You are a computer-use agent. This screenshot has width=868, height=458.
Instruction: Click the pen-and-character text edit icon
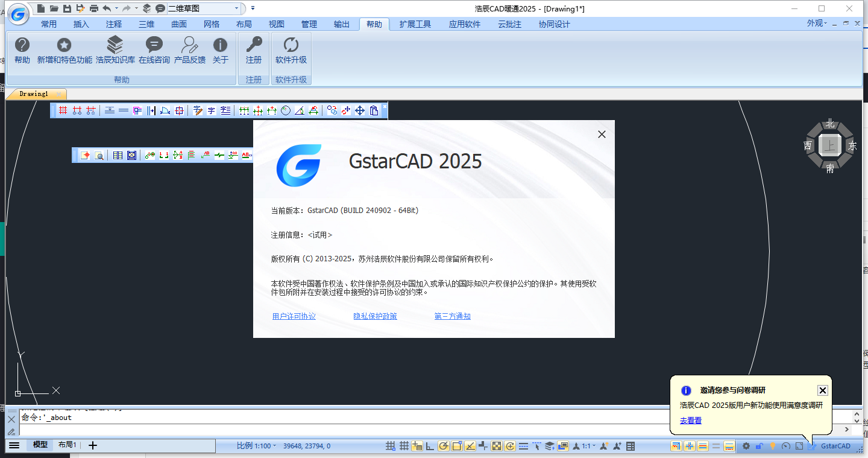click(197, 110)
